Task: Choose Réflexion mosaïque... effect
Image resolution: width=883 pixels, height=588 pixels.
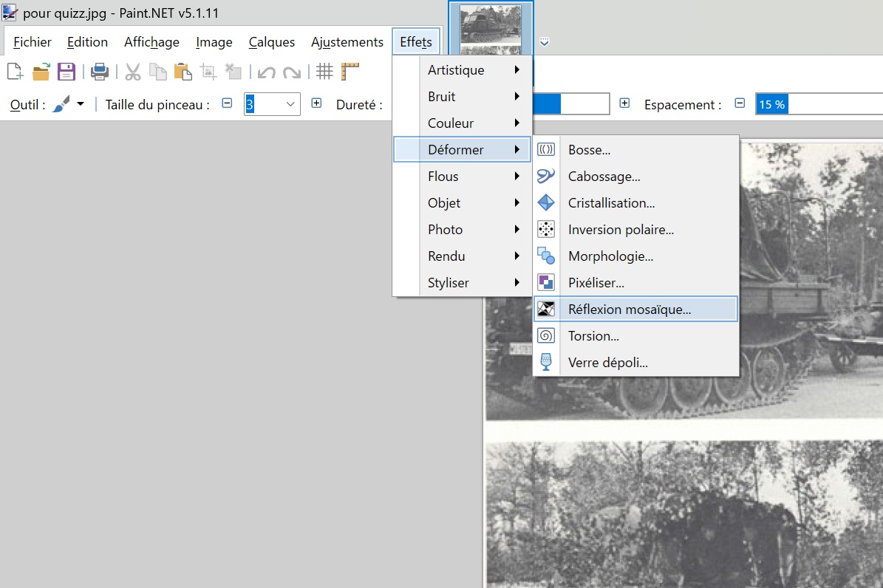Action: pyautogui.click(x=635, y=310)
